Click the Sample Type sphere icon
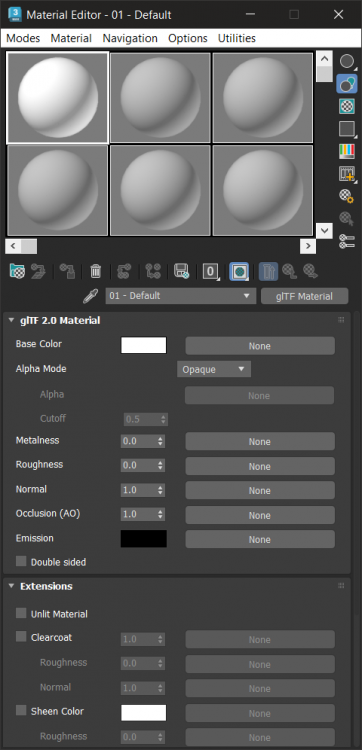 pos(347,61)
